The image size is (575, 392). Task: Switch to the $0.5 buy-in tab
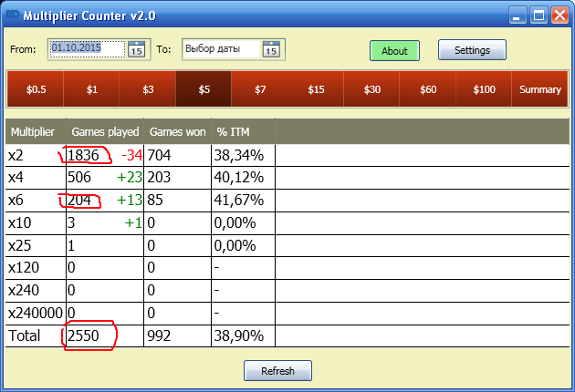pos(36,89)
